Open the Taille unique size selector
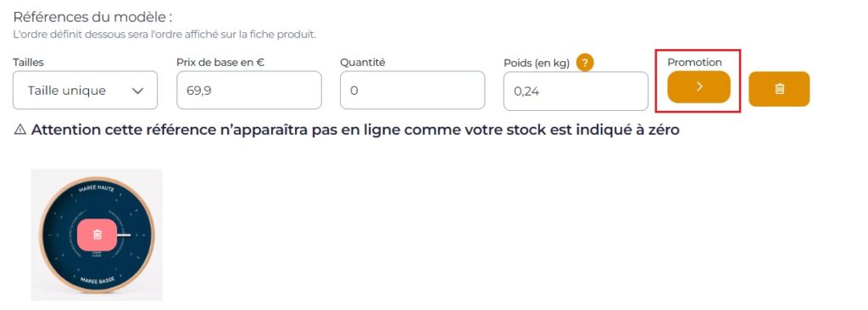Viewport: 868px width, 310px height. pyautogui.click(x=86, y=91)
